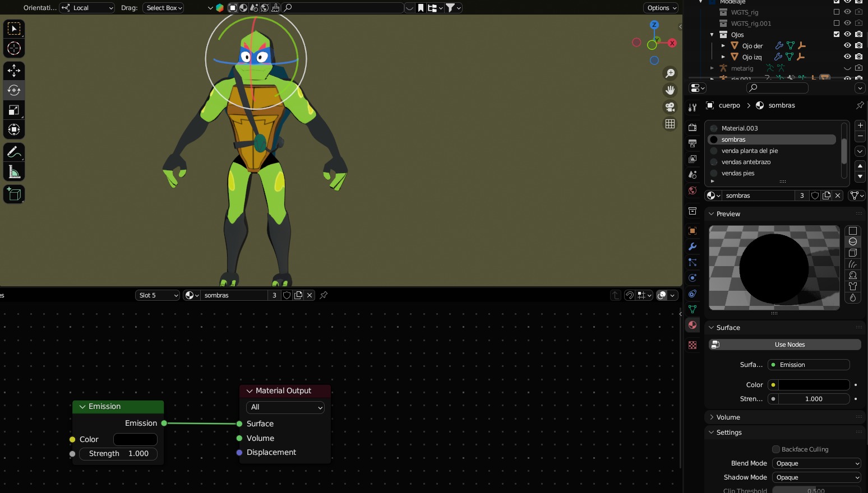868x493 pixels.
Task: Click the viewport zoom magnifier gizmo
Action: (x=670, y=73)
